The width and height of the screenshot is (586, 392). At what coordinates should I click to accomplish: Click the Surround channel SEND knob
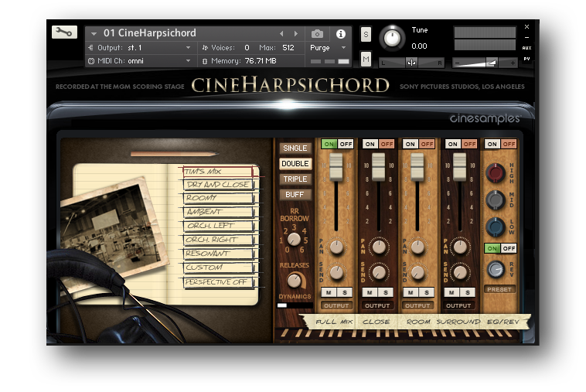[460, 272]
